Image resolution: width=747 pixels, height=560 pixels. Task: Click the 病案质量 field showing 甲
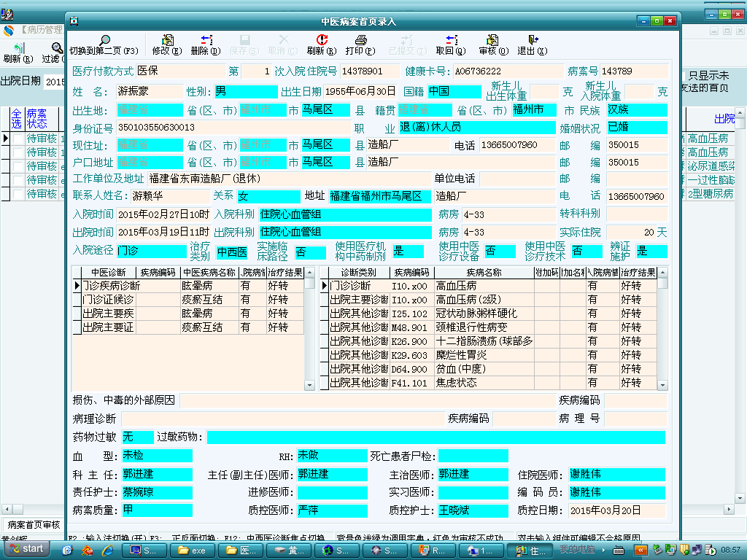coord(158,510)
